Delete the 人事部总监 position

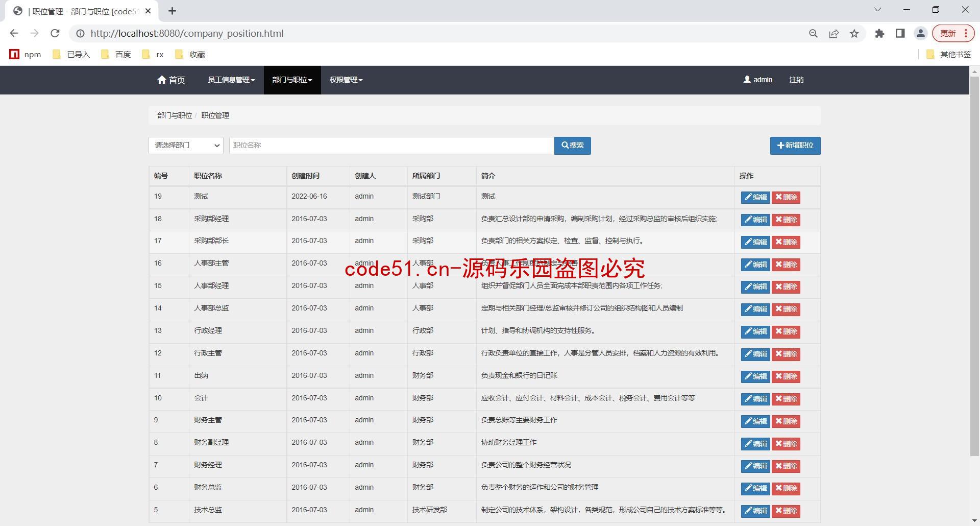coord(786,309)
